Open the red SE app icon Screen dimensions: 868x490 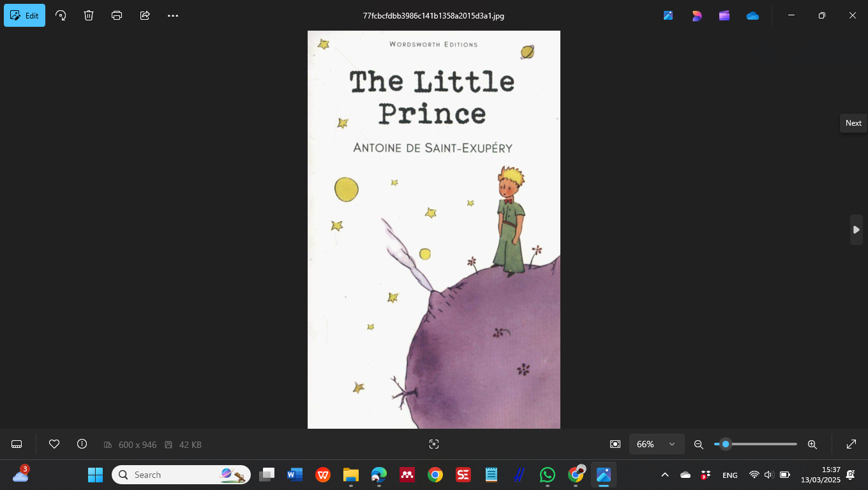click(x=463, y=475)
